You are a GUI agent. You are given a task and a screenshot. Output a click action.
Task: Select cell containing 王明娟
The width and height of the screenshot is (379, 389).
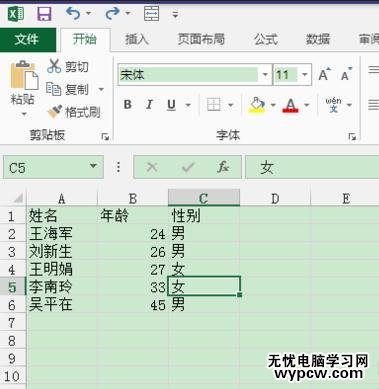coord(62,269)
